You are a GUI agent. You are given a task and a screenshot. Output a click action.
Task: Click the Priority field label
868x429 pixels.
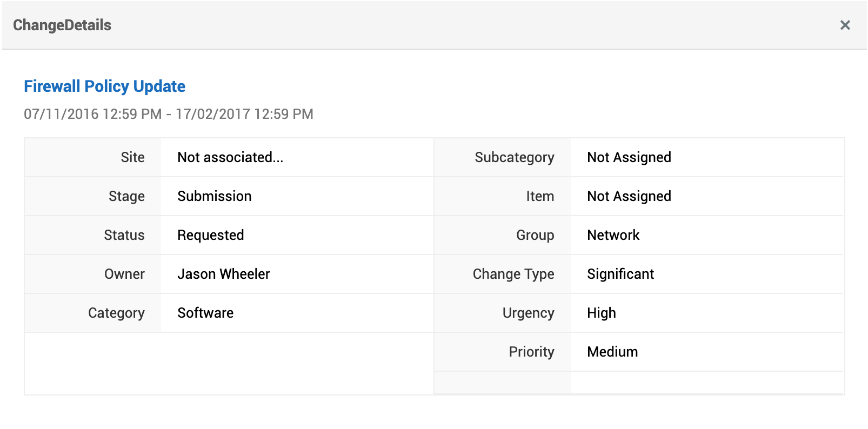click(531, 352)
